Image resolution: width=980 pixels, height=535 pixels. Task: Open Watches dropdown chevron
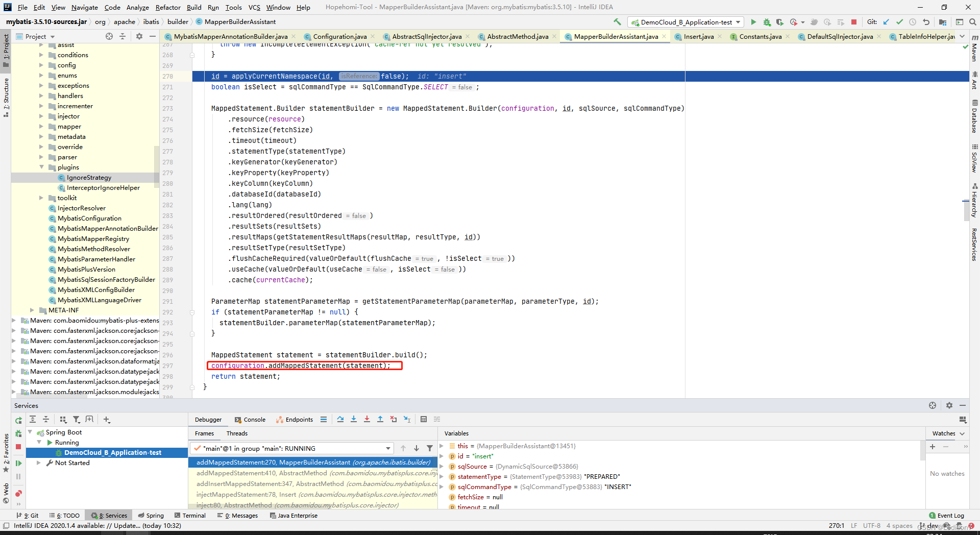point(962,433)
